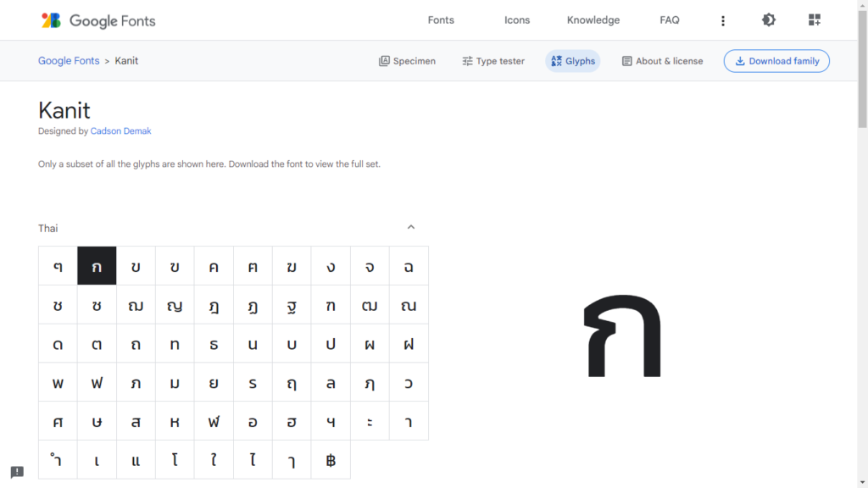Switch to the Specimen tab

click(x=407, y=61)
